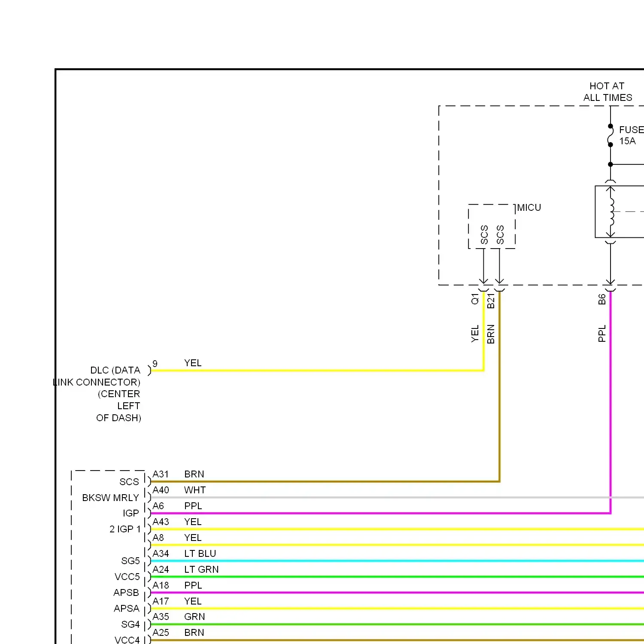The width and height of the screenshot is (644, 644).
Task: Click pin label A6
Action: [x=158, y=506]
